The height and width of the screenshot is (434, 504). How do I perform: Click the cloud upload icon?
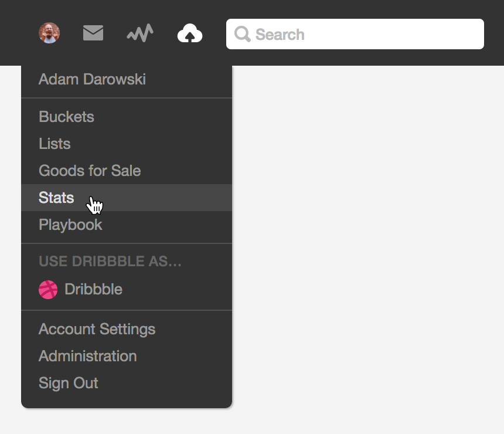[x=190, y=33]
